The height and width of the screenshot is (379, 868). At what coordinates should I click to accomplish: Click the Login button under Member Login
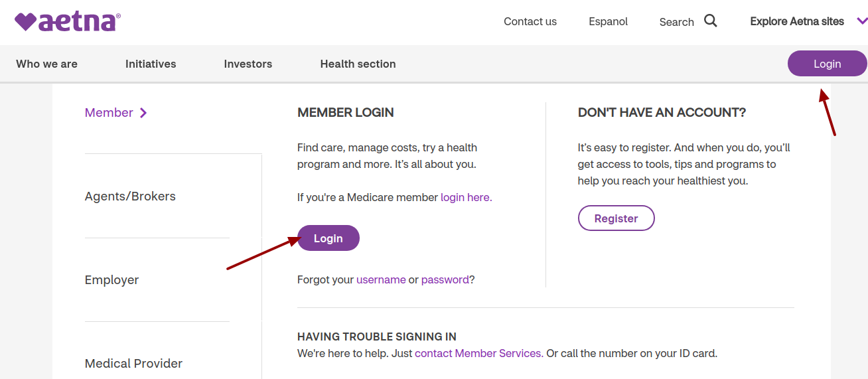pos(328,238)
